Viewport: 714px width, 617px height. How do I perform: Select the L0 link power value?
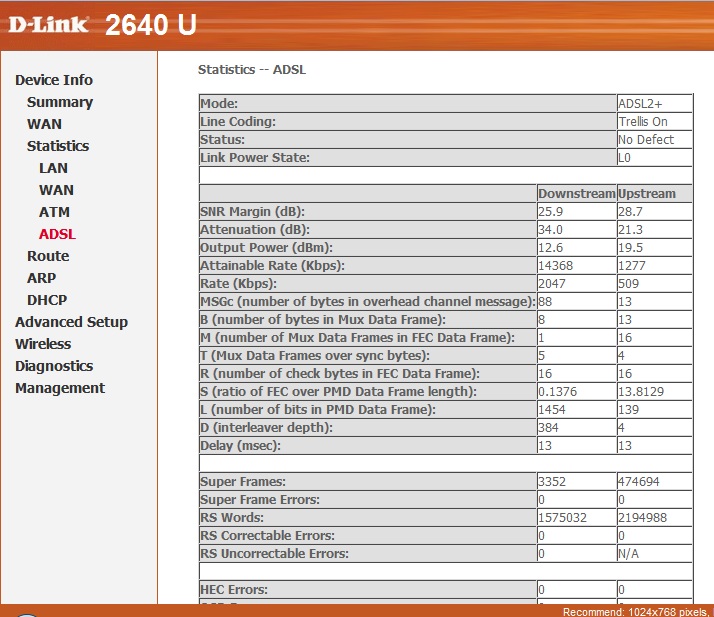click(624, 158)
